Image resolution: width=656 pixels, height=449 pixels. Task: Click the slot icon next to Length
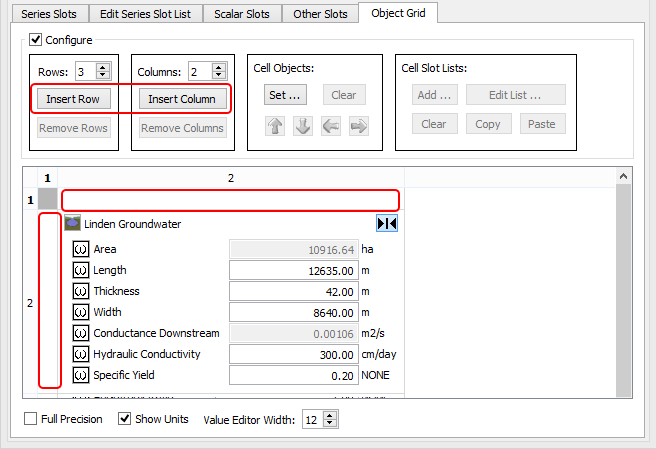point(81,270)
